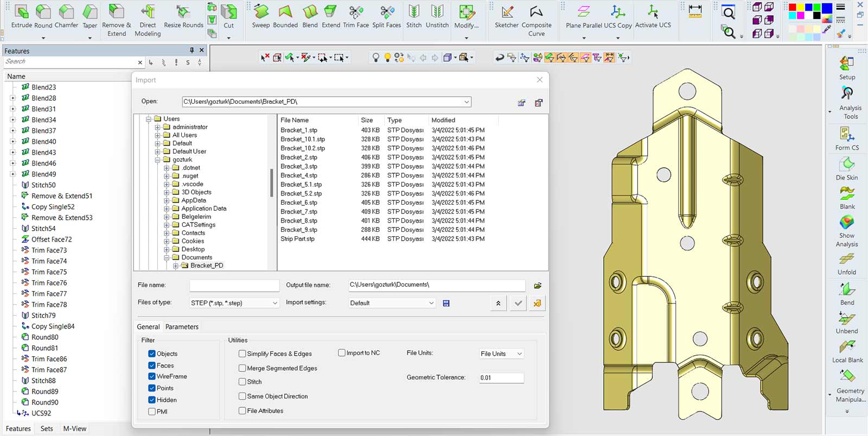This screenshot has width=868, height=436.
Task: Expand the Blend28 feature node
Action: click(x=12, y=98)
